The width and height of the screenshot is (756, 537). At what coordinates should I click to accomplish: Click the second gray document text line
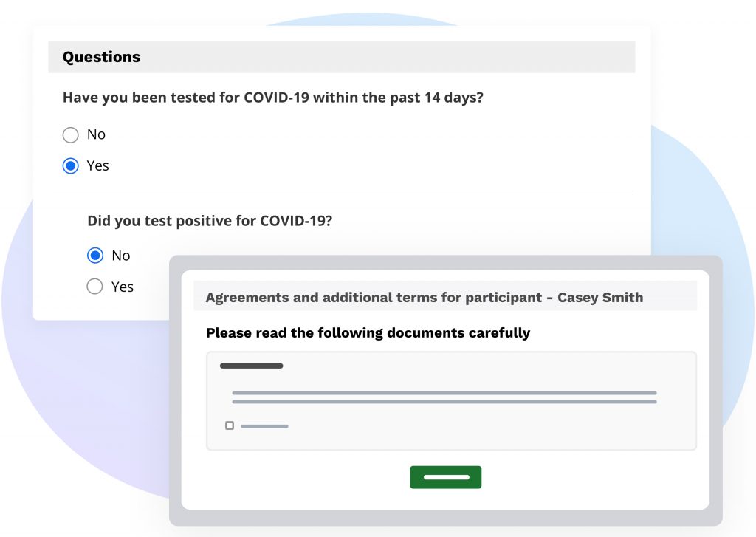pos(444,402)
